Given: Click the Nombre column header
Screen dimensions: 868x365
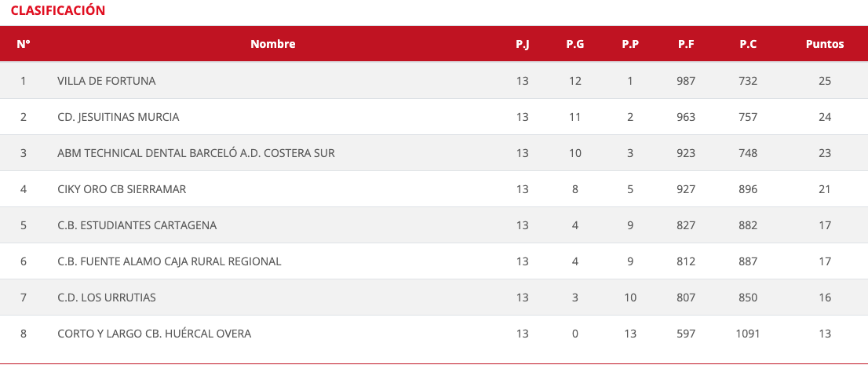Looking at the screenshot, I should coord(273,44).
